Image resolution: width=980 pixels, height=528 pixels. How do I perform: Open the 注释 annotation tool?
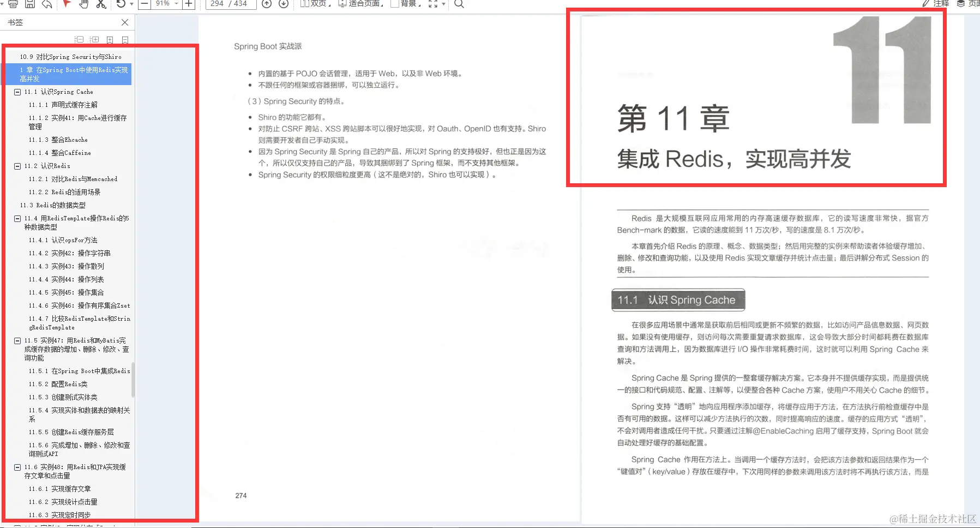[936, 4]
